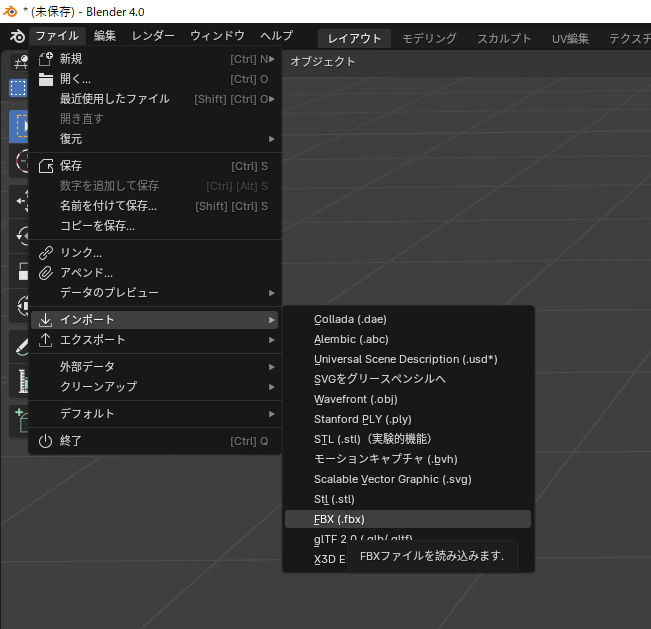Click the export upload icon beside エクスポート

pos(45,340)
